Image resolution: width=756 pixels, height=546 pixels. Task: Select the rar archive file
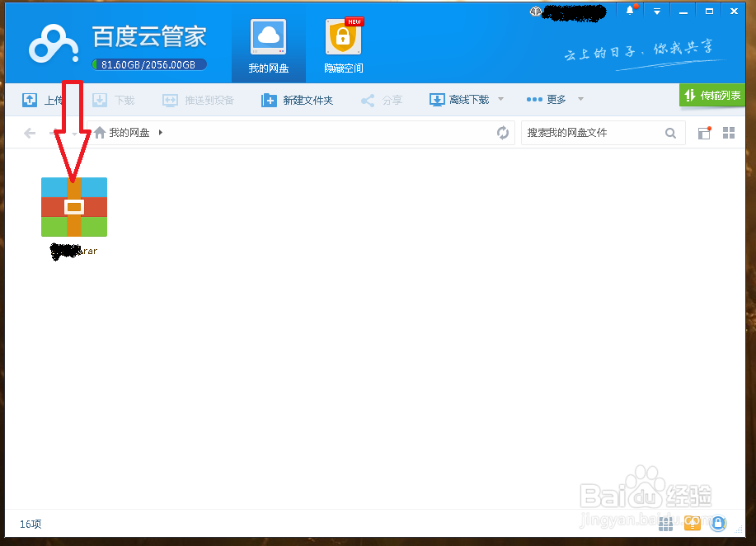coord(74,219)
